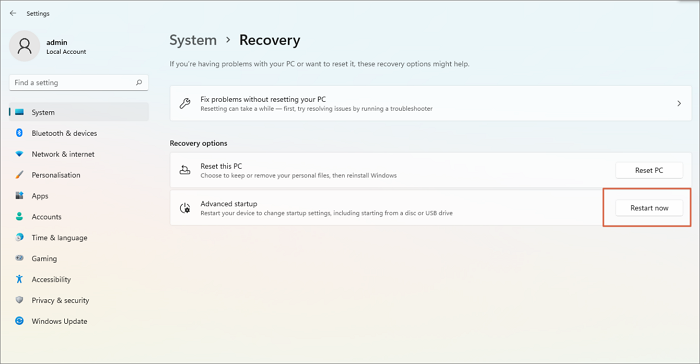Click the Gaming controller icon
700x364 pixels.
pos(19,258)
